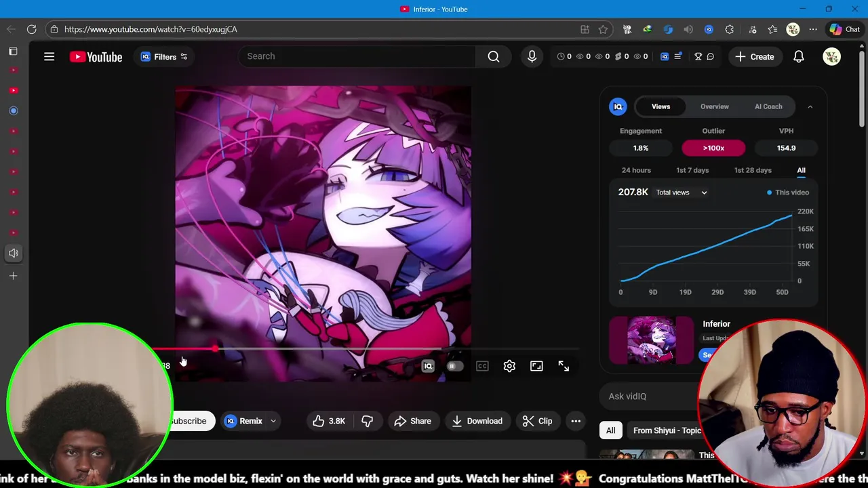Click the Share button
This screenshot has width=868, height=488.
coord(412,421)
